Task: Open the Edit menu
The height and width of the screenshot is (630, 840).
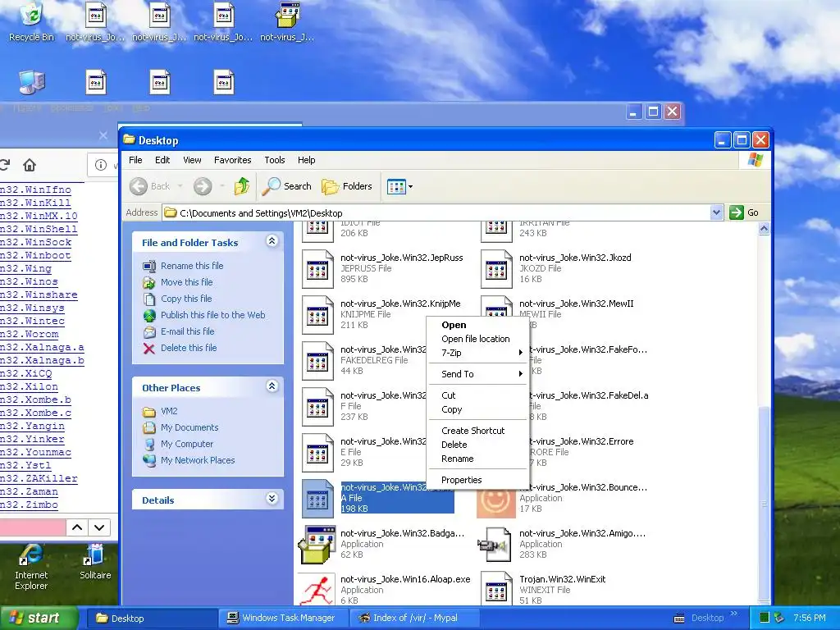Action: pyautogui.click(x=162, y=160)
